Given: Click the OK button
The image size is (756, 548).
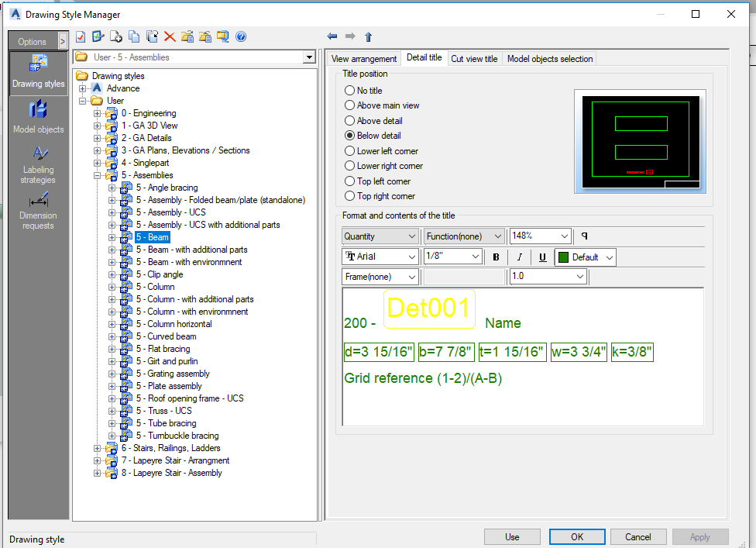Looking at the screenshot, I should pyautogui.click(x=576, y=536).
